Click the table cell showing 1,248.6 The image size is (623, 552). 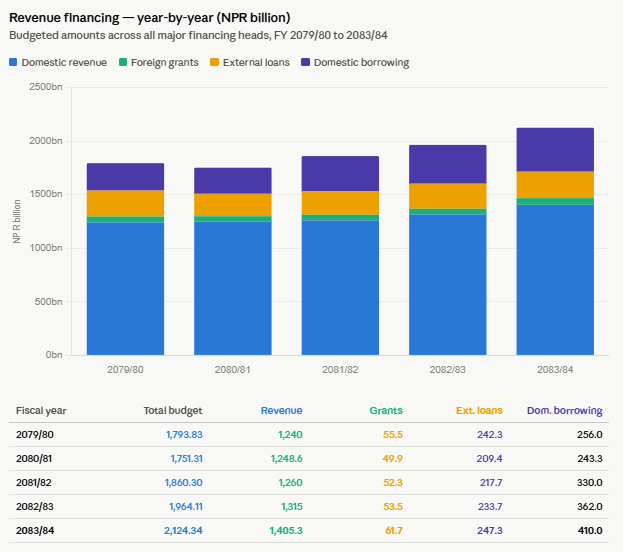pyautogui.click(x=286, y=459)
